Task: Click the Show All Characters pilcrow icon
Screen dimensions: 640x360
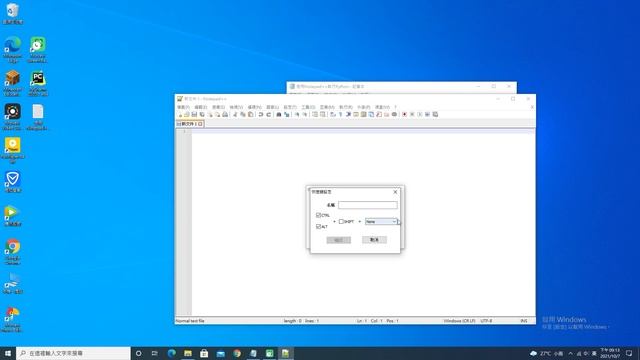Action: pyautogui.click(x=340, y=115)
